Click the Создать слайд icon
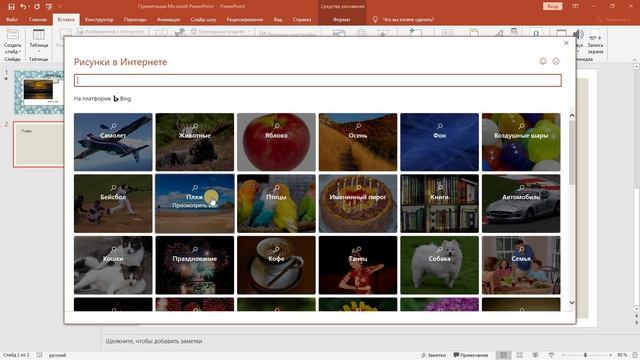 (12, 35)
